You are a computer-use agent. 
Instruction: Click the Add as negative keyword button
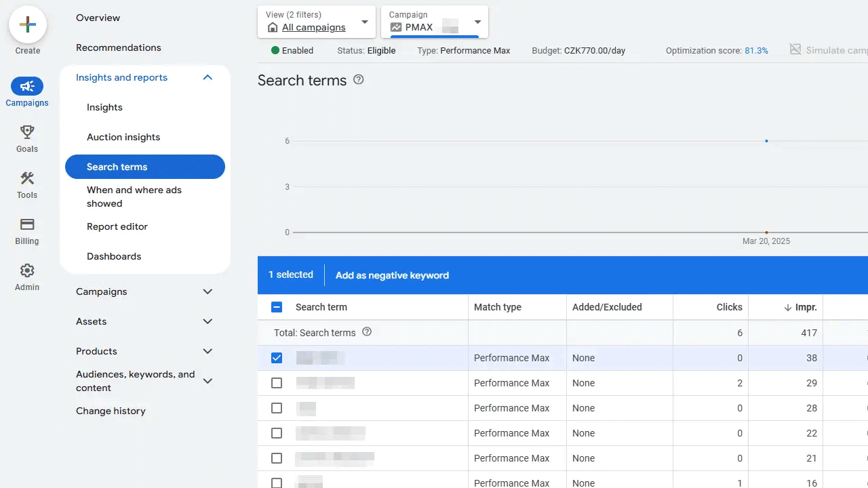tap(392, 275)
